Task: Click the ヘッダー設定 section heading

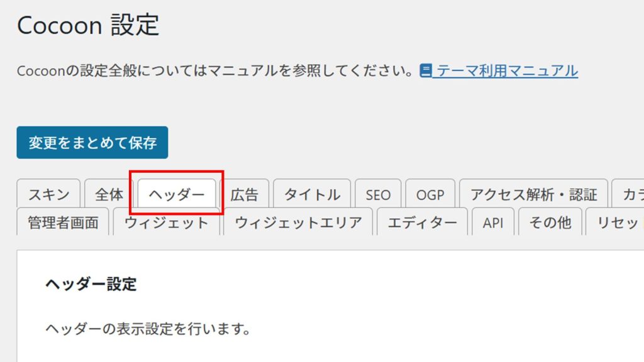Action: (91, 284)
